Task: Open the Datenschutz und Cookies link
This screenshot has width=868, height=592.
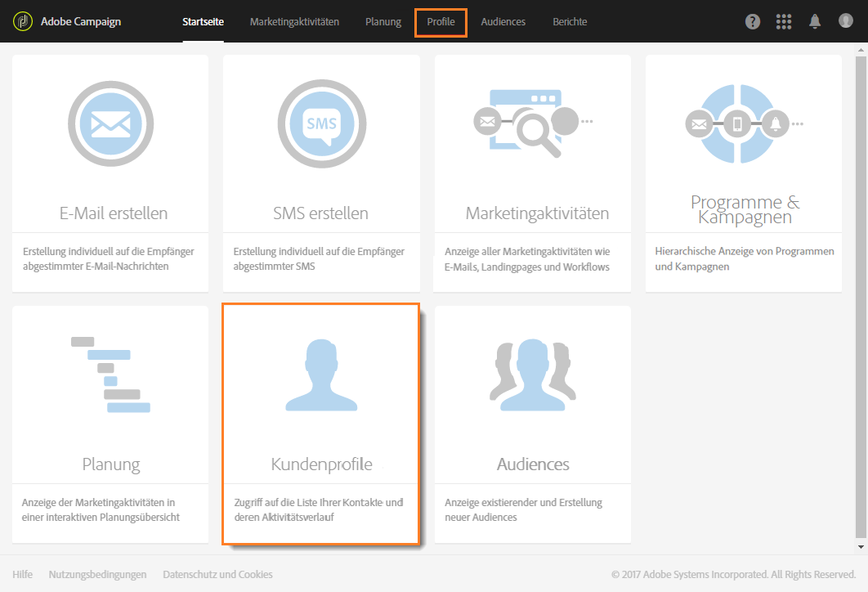Action: coord(217,574)
